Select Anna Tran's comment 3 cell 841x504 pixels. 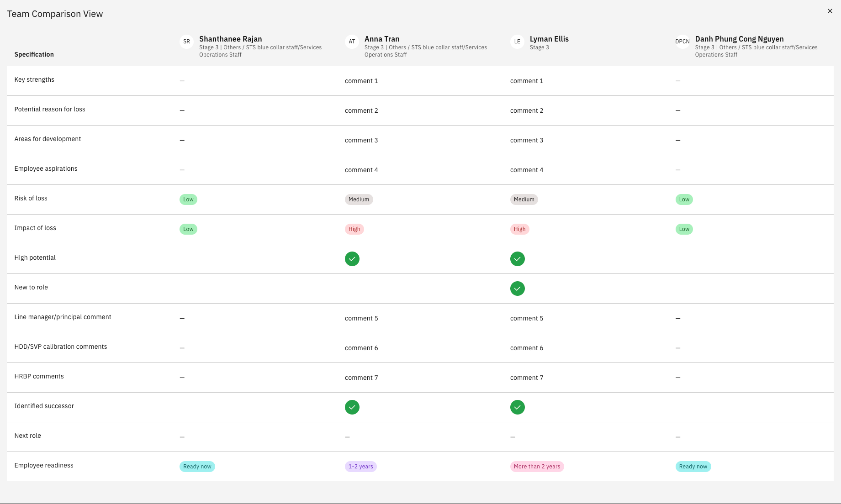click(361, 140)
